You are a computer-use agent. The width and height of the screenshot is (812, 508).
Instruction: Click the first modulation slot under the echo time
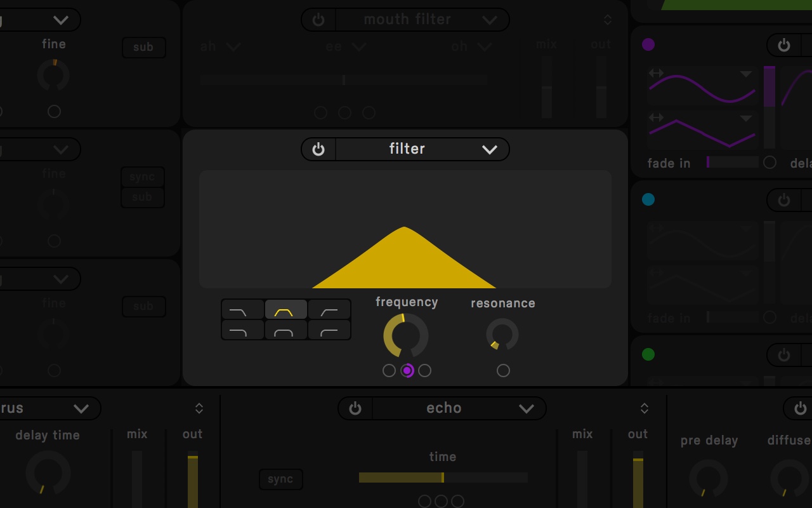[x=425, y=502]
